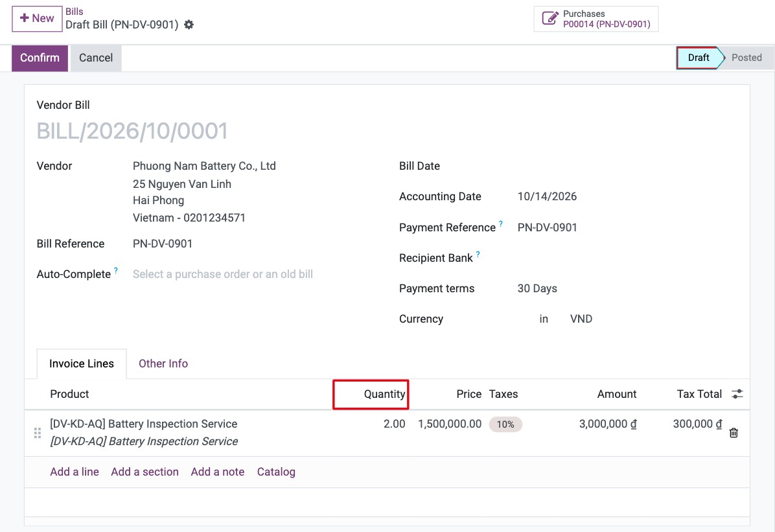Click the Purchases smart button edit icon
The width and height of the screenshot is (775, 532).
click(550, 18)
